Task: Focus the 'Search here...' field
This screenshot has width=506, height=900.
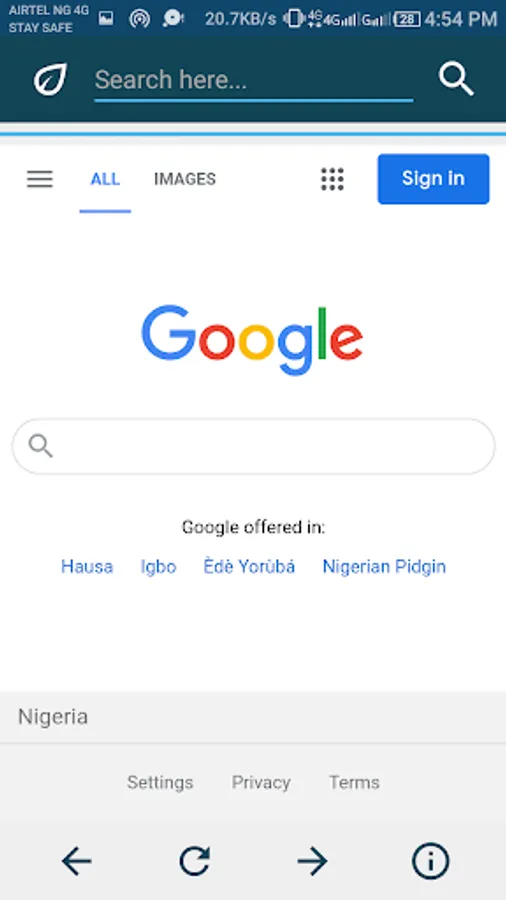Action: [x=254, y=80]
